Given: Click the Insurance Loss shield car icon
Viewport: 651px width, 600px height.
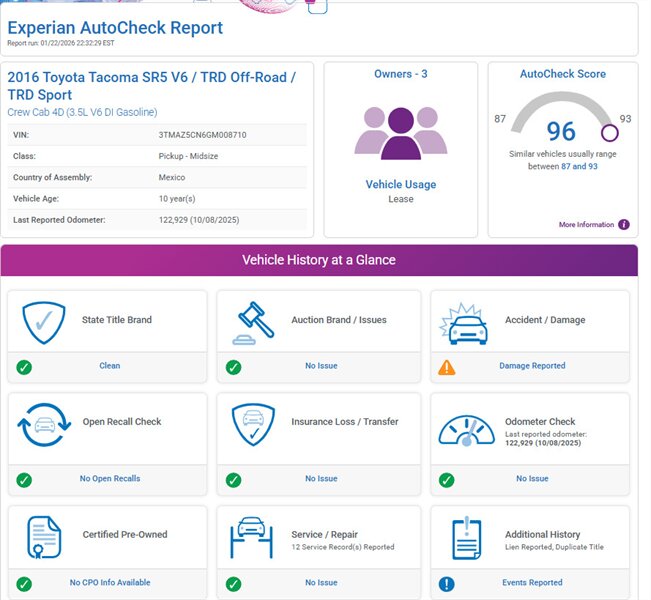Looking at the screenshot, I should (254, 424).
